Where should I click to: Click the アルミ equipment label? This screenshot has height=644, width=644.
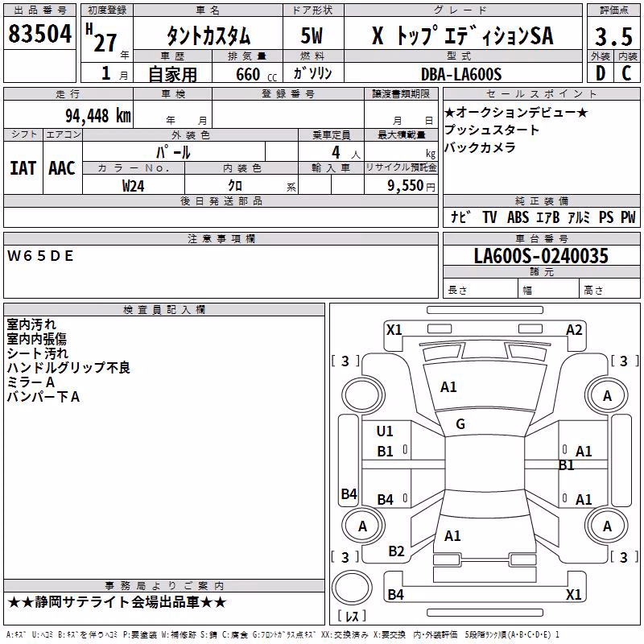point(579,217)
